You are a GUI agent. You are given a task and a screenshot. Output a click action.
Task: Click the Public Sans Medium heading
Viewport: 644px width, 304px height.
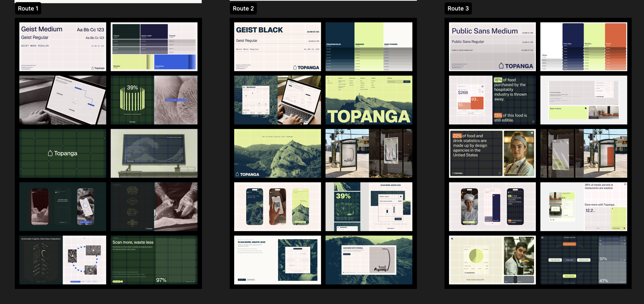pyautogui.click(x=485, y=31)
